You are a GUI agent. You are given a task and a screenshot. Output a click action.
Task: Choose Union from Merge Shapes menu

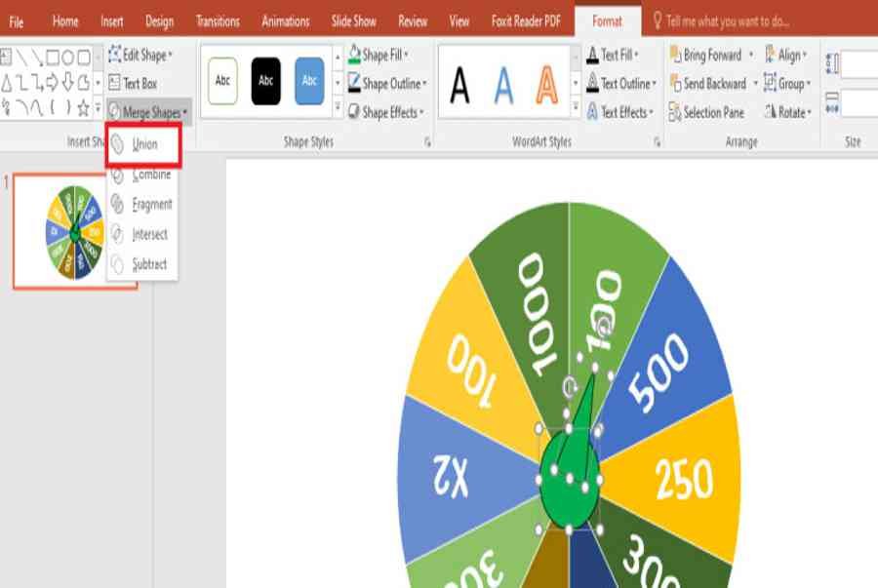coord(143,144)
